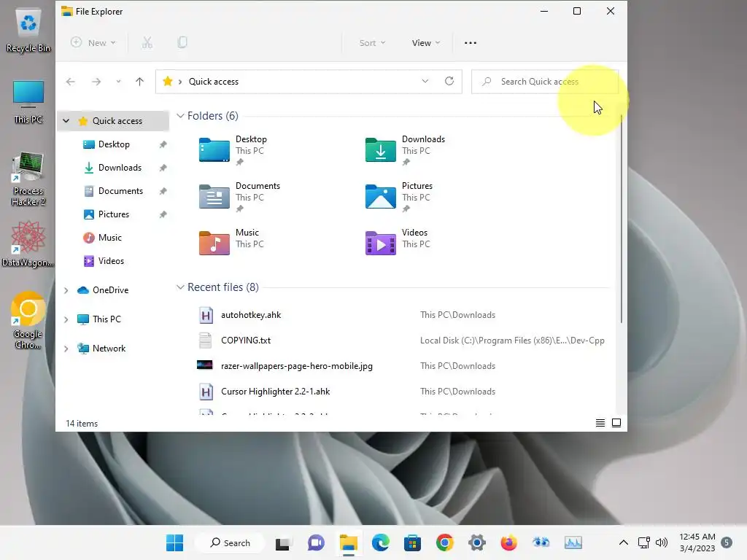
Task: Collapse the Recent files (8) group
Action: tap(180, 287)
